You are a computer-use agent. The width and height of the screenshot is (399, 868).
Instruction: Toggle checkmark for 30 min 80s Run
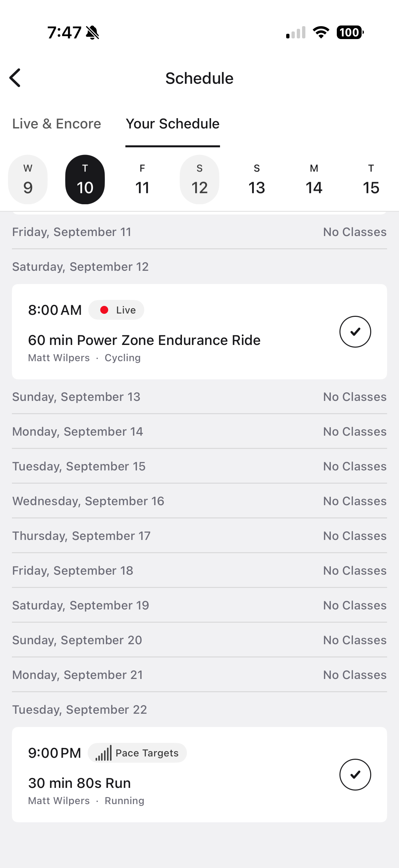click(355, 774)
